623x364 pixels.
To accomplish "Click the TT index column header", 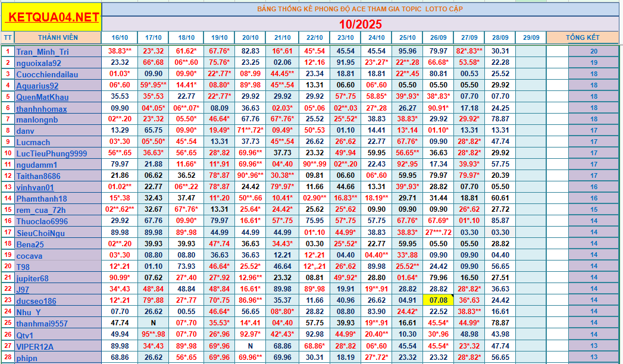I will (x=8, y=37).
